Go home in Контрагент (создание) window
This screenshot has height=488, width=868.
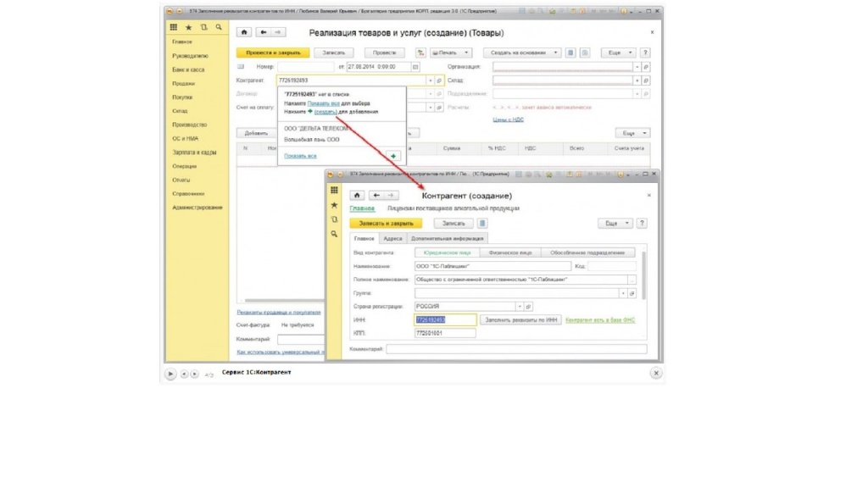(357, 196)
